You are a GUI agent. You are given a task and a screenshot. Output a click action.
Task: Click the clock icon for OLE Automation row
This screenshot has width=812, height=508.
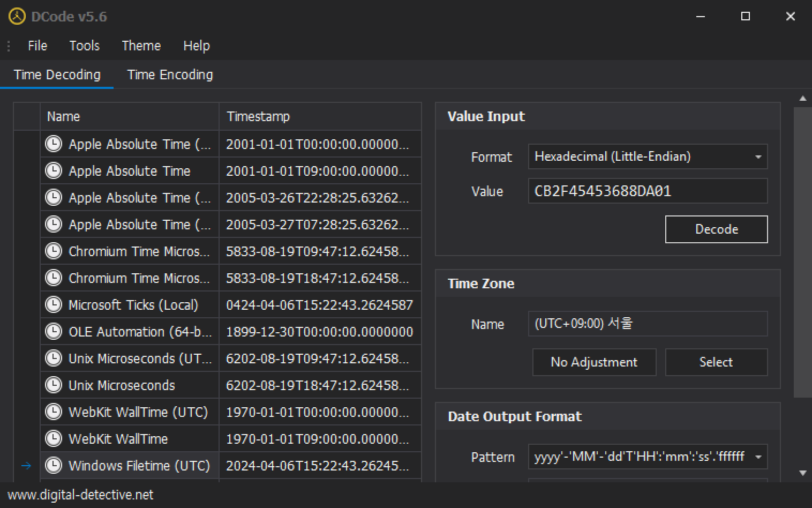[x=54, y=331]
